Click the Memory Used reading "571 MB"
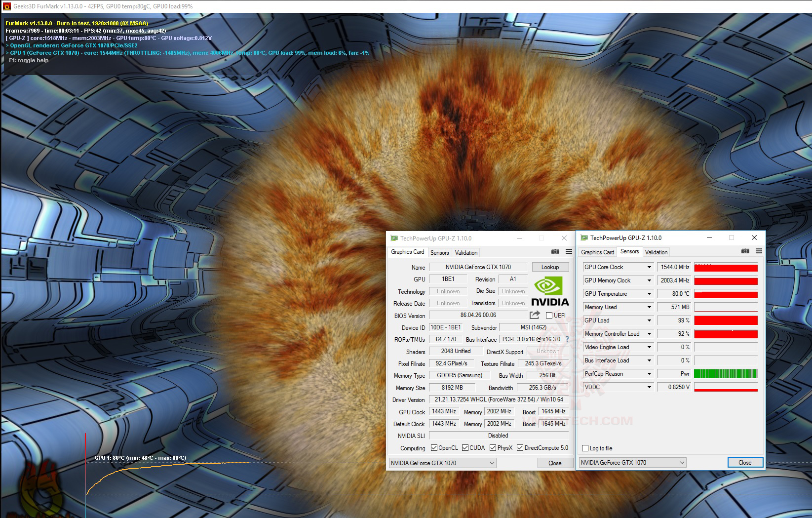Screen dimensions: 812x518 click(x=674, y=307)
